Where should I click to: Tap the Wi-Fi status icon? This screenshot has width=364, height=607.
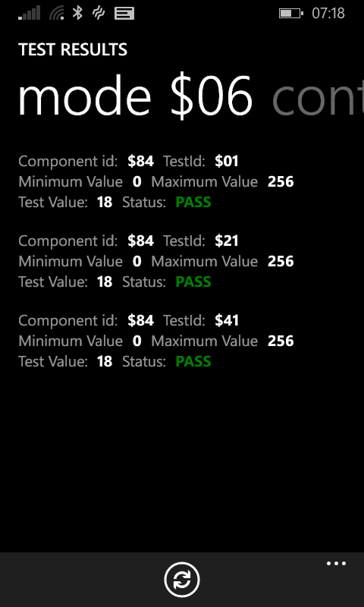57,13
